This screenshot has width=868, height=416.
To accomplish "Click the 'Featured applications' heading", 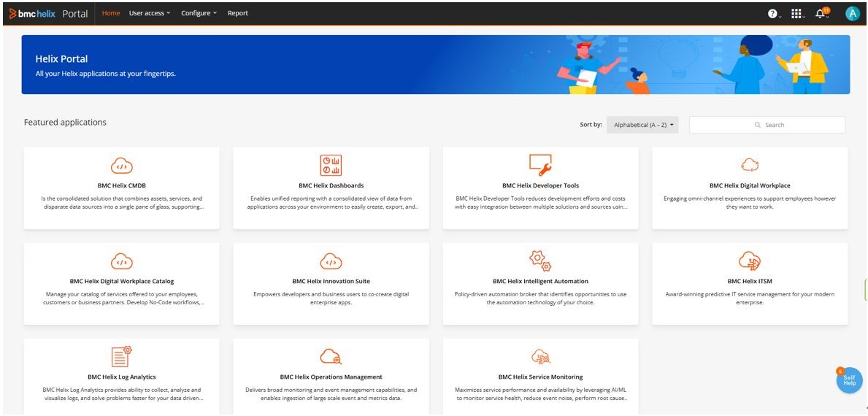I will point(65,123).
